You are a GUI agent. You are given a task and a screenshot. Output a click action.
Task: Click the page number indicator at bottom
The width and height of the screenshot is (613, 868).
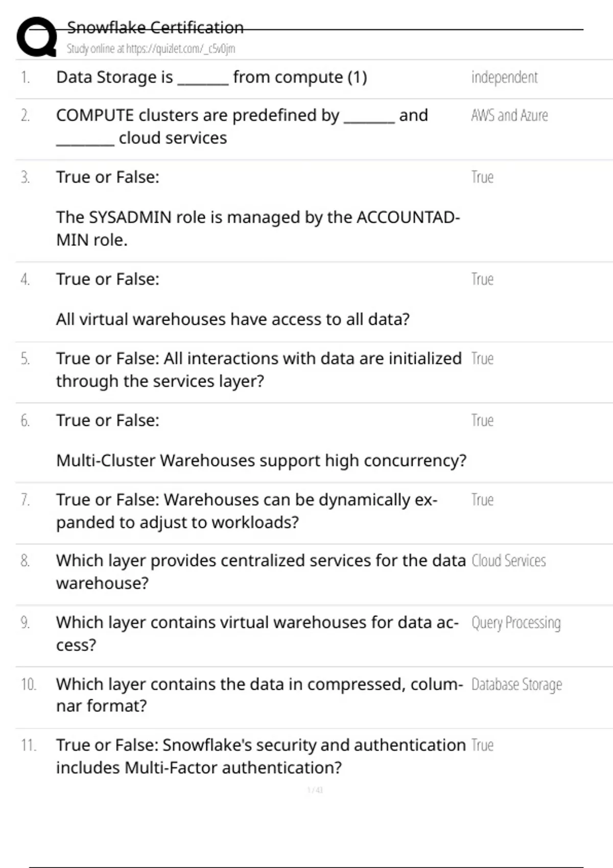coord(315,790)
